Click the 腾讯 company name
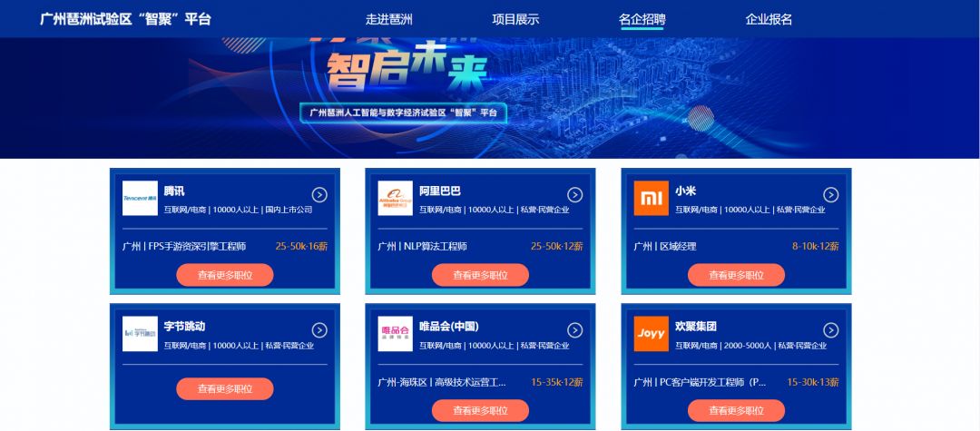This screenshot has width=980, height=431. click(x=174, y=191)
